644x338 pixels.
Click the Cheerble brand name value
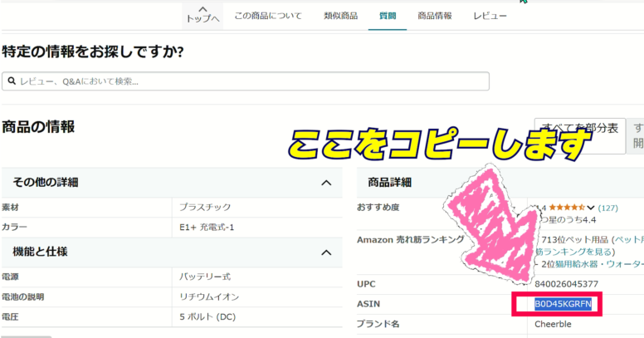click(x=553, y=324)
